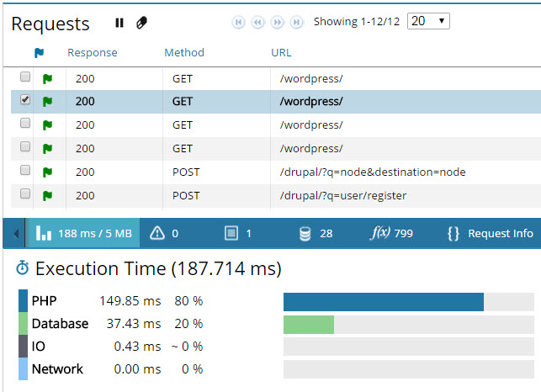Click the green flag on the user/register row
This screenshot has width=541, height=392.
48,195
